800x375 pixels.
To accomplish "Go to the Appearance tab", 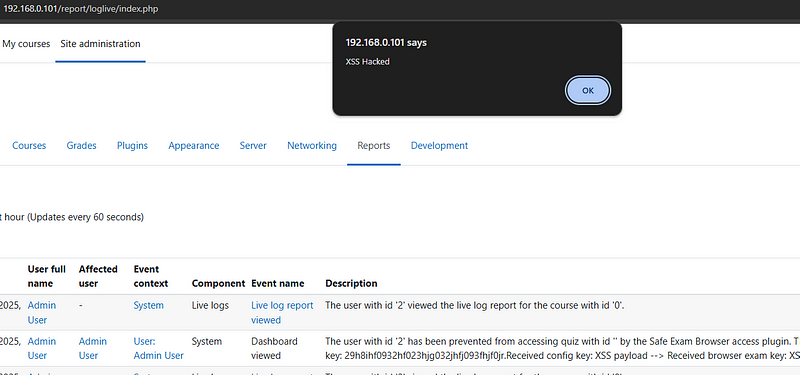I will point(194,145).
